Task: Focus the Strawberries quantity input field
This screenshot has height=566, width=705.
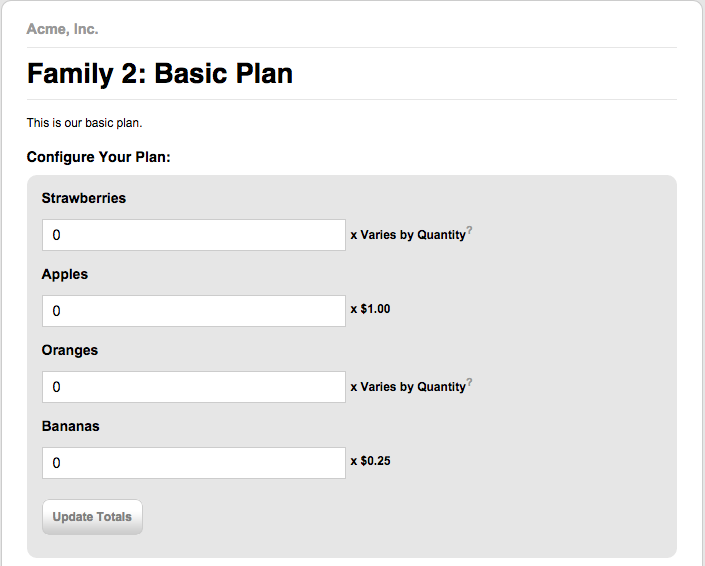Action: coord(194,235)
